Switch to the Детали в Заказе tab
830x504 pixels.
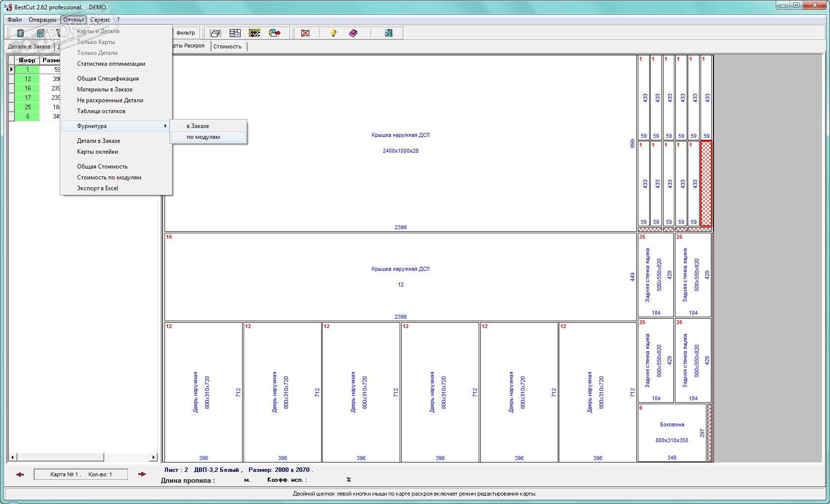[29, 46]
